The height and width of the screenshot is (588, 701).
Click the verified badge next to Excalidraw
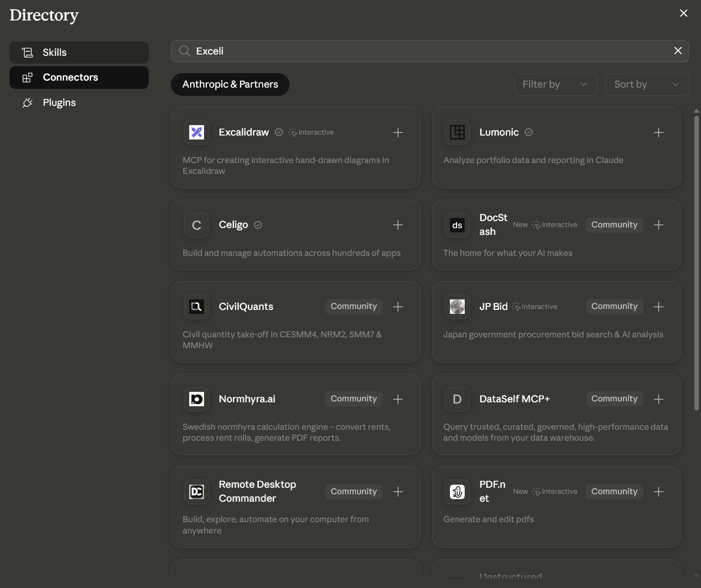coord(279,132)
